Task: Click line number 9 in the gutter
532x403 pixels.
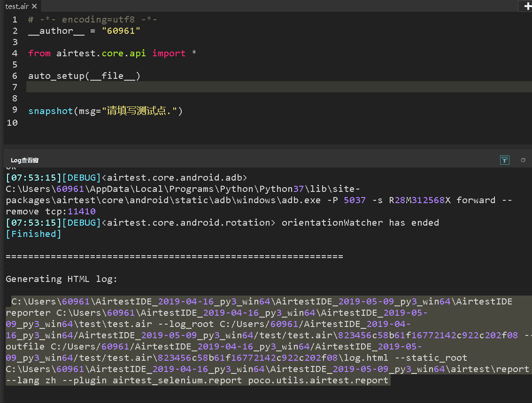Action: tap(15, 110)
